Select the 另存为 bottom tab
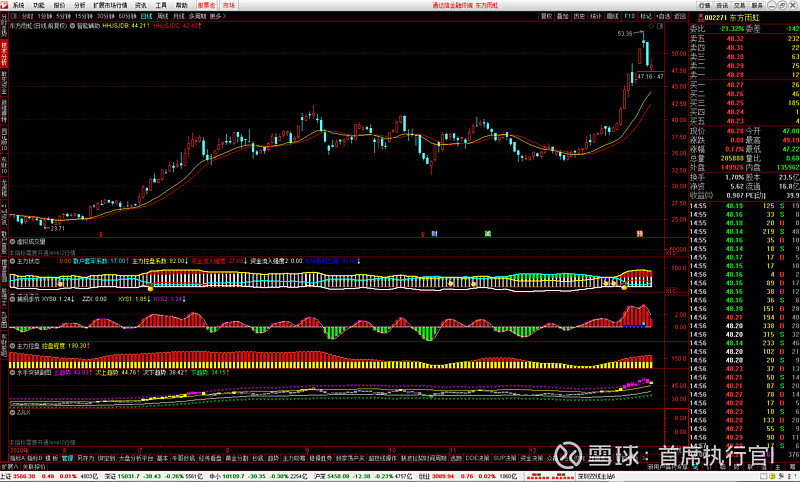 click(85, 458)
